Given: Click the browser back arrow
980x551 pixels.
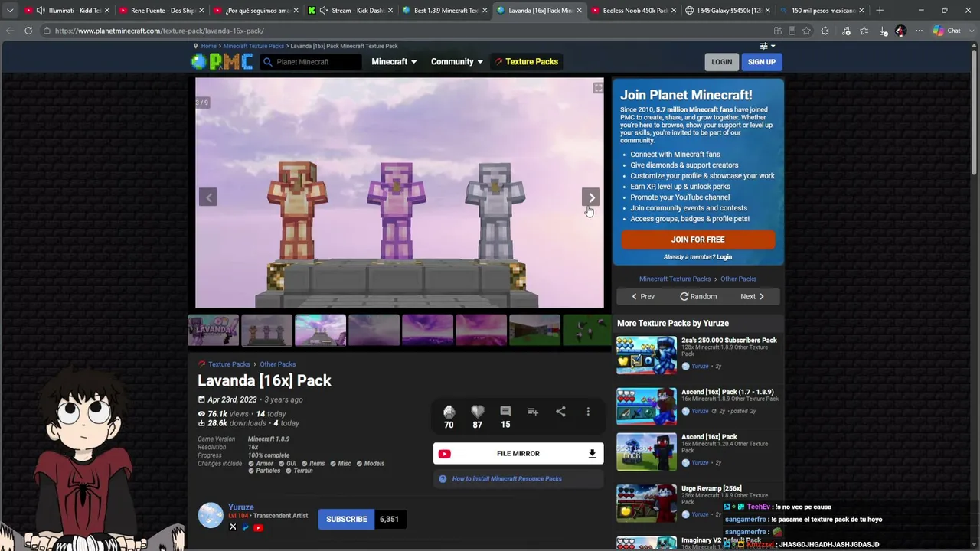Looking at the screenshot, I should [x=10, y=31].
